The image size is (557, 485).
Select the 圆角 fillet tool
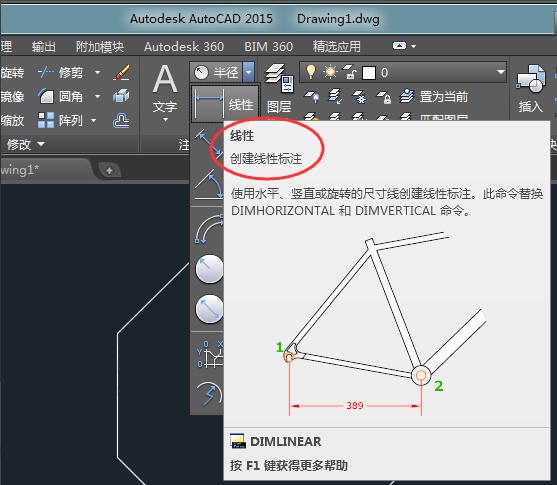point(60,96)
